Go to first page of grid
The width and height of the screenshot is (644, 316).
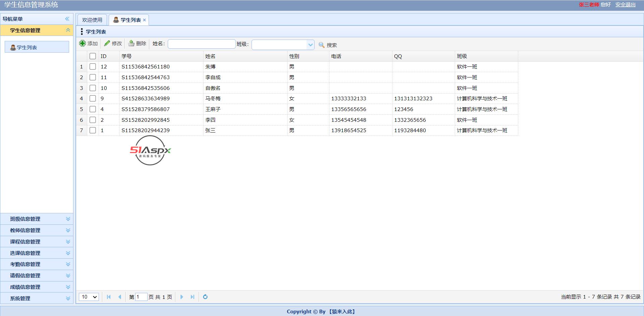109,297
